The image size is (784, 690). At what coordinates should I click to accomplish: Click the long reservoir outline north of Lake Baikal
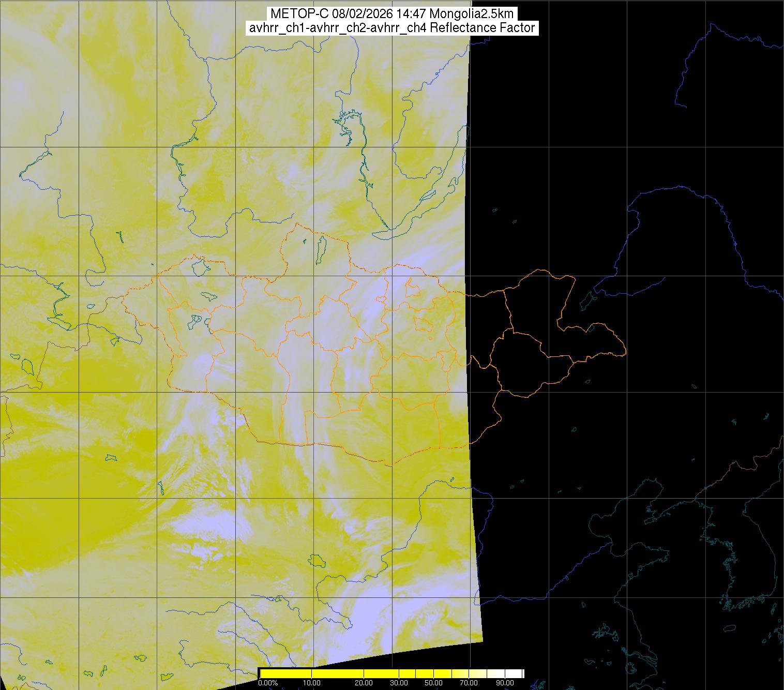pos(362,150)
